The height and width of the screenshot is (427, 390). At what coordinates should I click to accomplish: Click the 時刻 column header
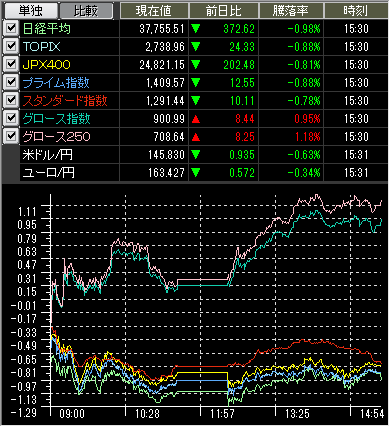[x=356, y=11]
